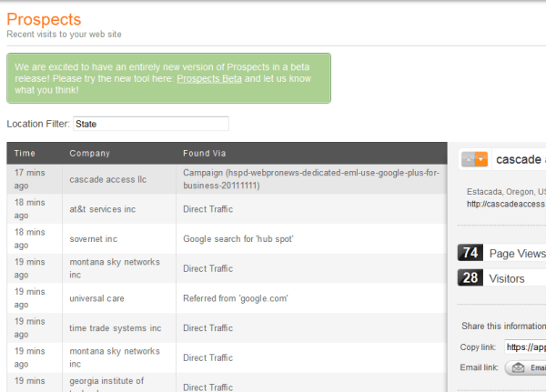Sort by the Company column header
Screen dimensions: 546x392
(89, 153)
